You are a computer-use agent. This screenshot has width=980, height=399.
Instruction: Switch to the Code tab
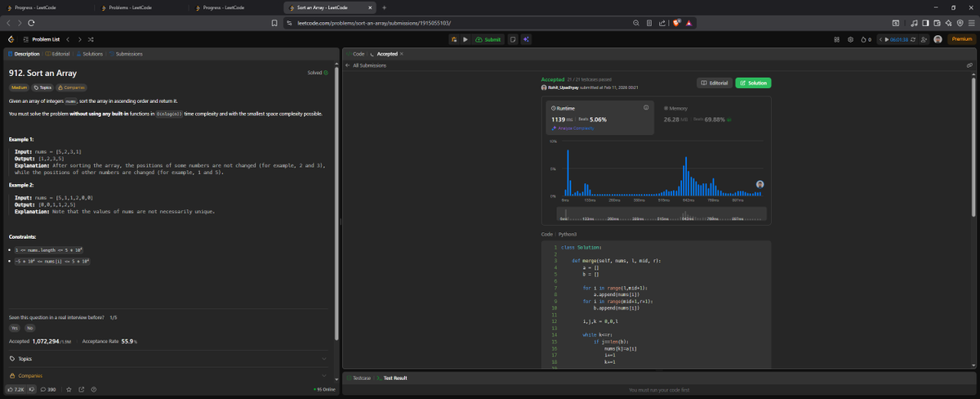pos(356,53)
